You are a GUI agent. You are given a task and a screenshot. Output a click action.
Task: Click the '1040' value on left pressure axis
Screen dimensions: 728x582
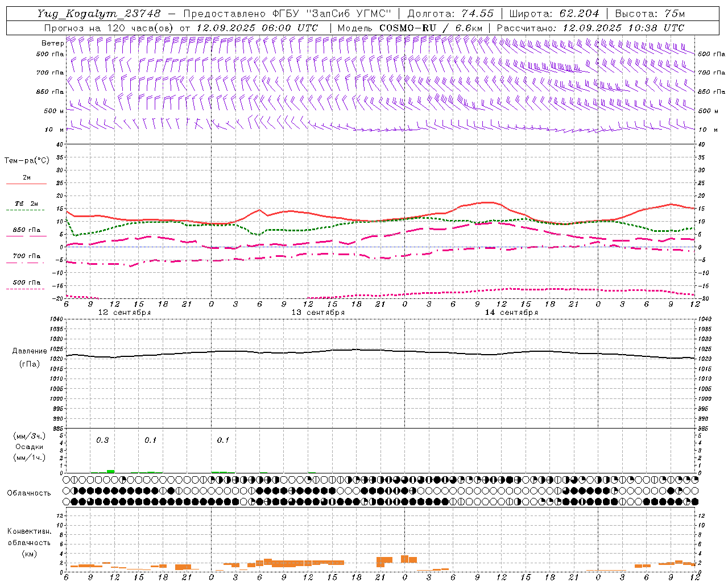[x=55, y=319]
